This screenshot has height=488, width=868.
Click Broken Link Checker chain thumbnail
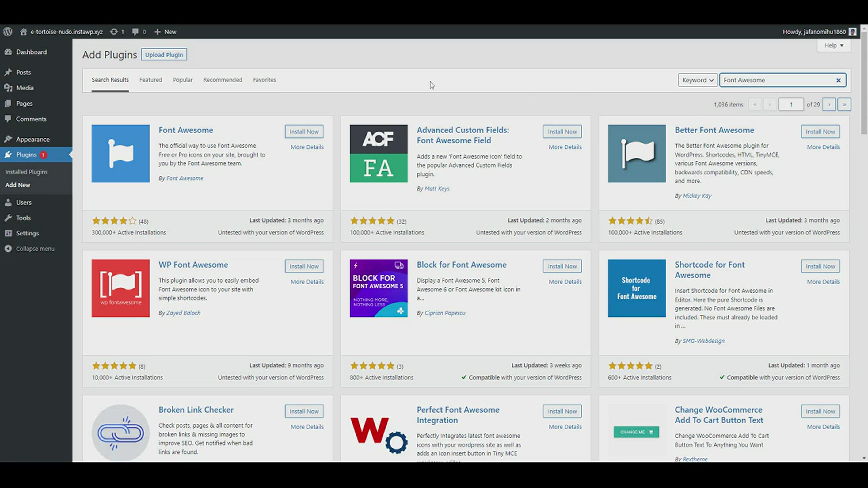[x=120, y=433]
